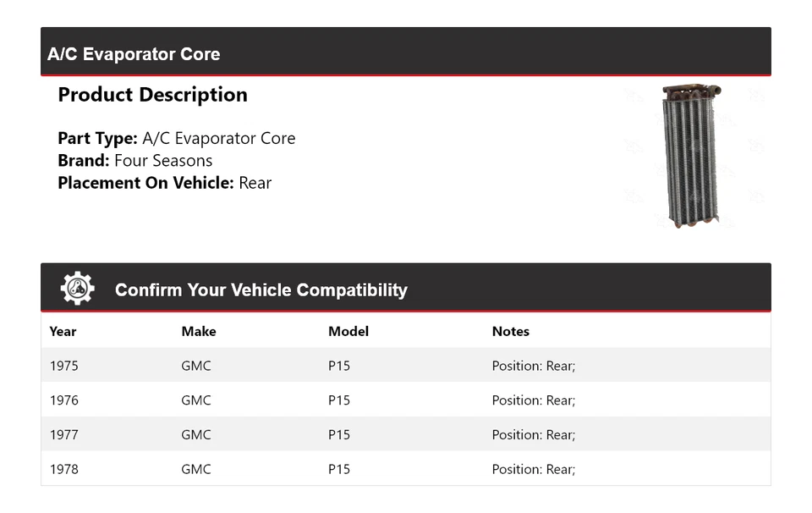
Task: Click GMC in the 1976 row
Action: click(x=195, y=400)
